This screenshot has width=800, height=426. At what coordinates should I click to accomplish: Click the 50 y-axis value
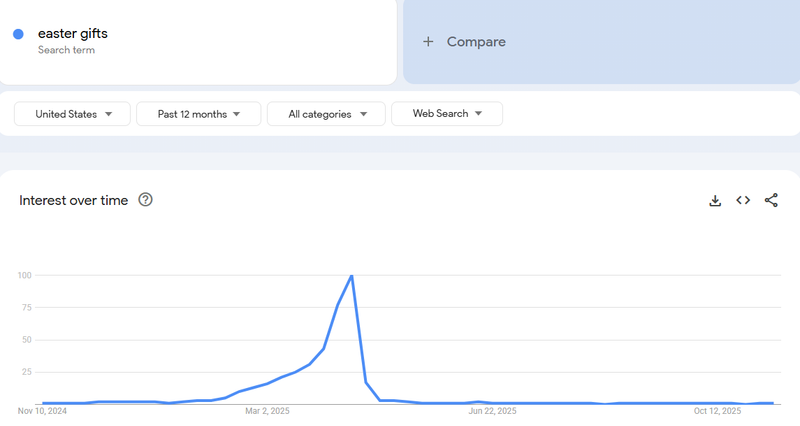point(27,340)
